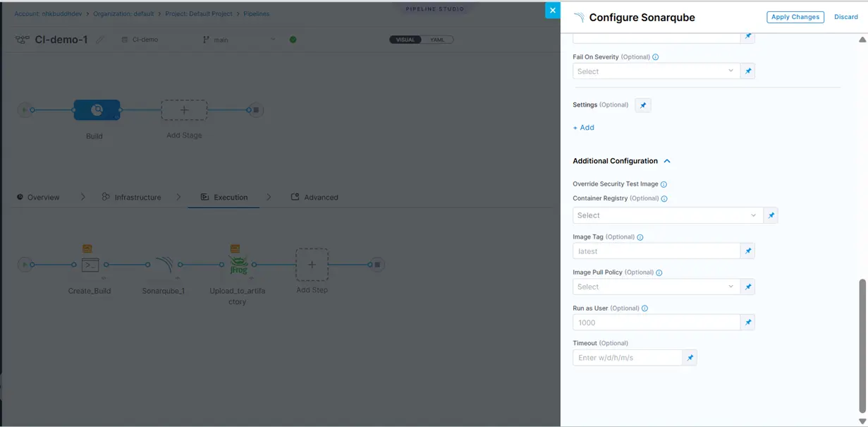Open the Execution tab

coord(224,198)
